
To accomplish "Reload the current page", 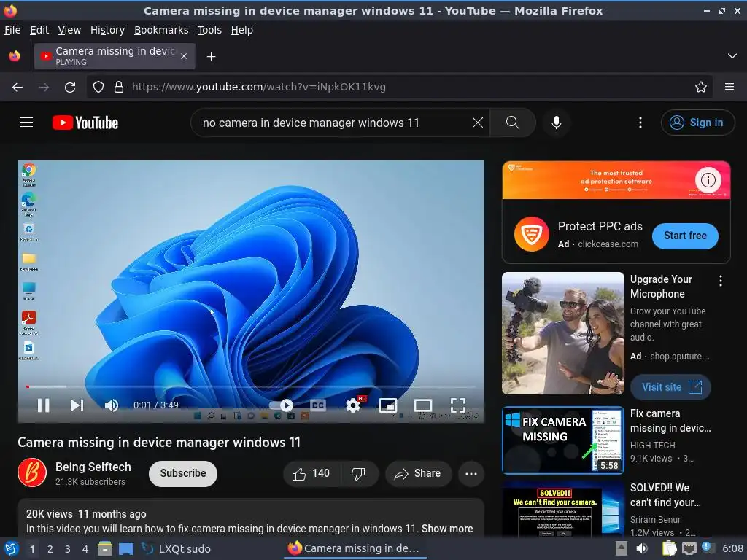I will point(70,87).
